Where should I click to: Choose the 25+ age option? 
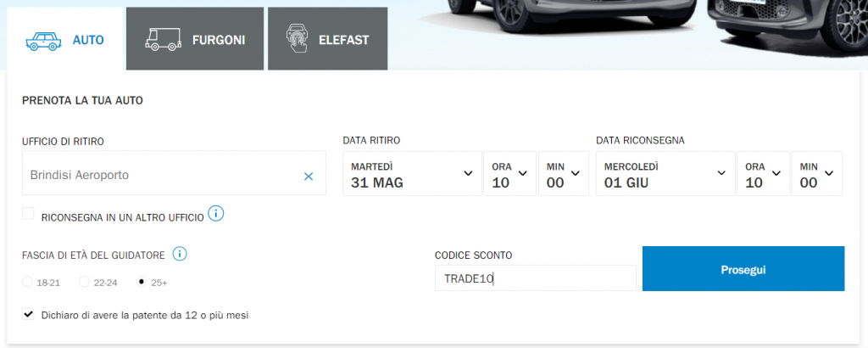tap(141, 282)
